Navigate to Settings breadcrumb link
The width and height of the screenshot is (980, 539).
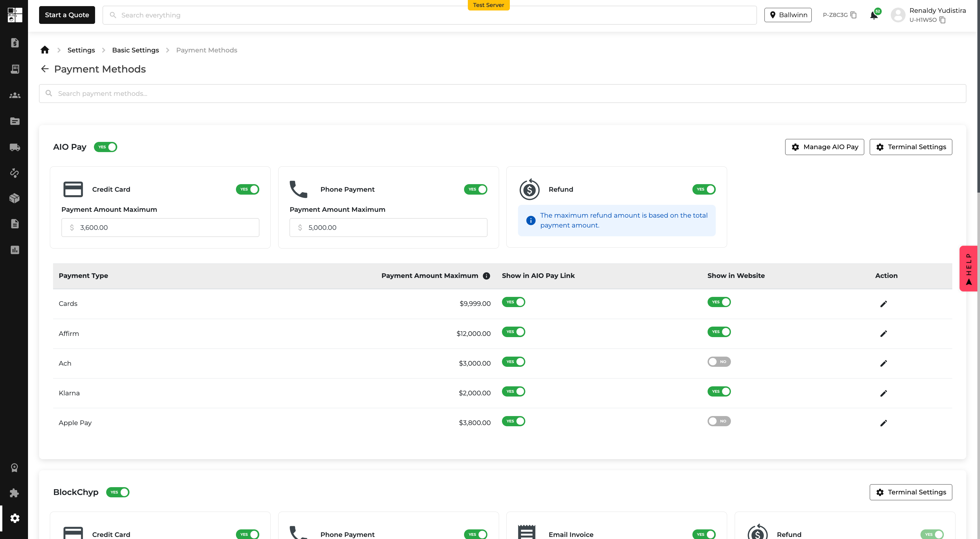[x=81, y=50]
